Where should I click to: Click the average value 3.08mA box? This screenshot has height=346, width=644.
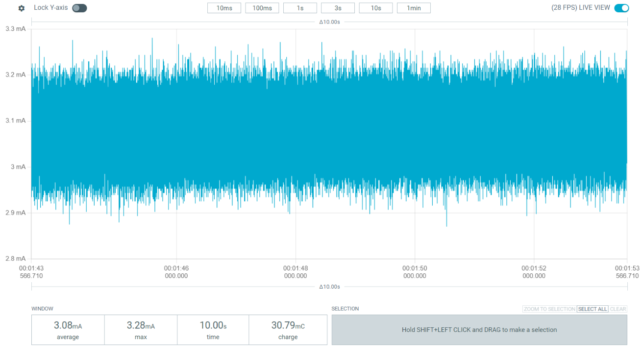(x=68, y=330)
